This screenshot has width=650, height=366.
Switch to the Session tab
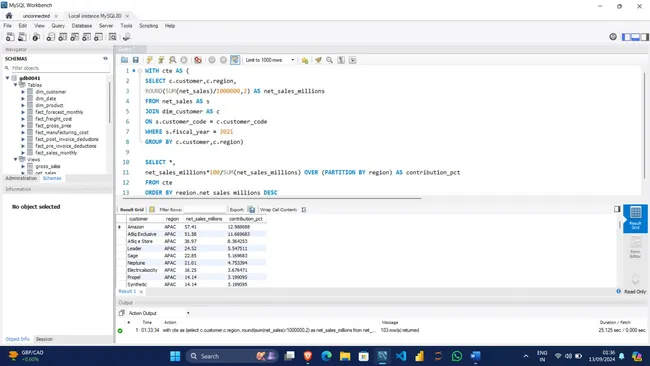tap(44, 339)
